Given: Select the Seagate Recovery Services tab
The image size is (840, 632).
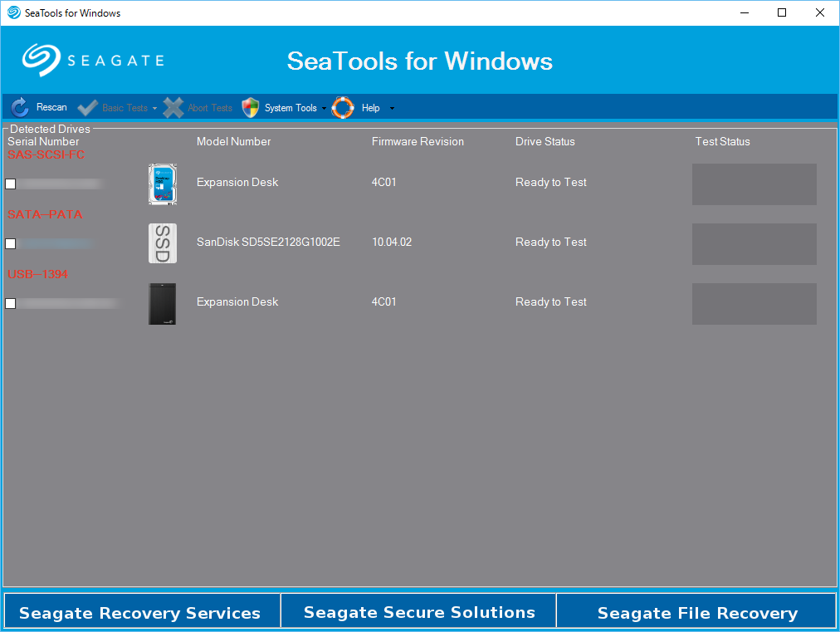Looking at the screenshot, I should (141, 613).
